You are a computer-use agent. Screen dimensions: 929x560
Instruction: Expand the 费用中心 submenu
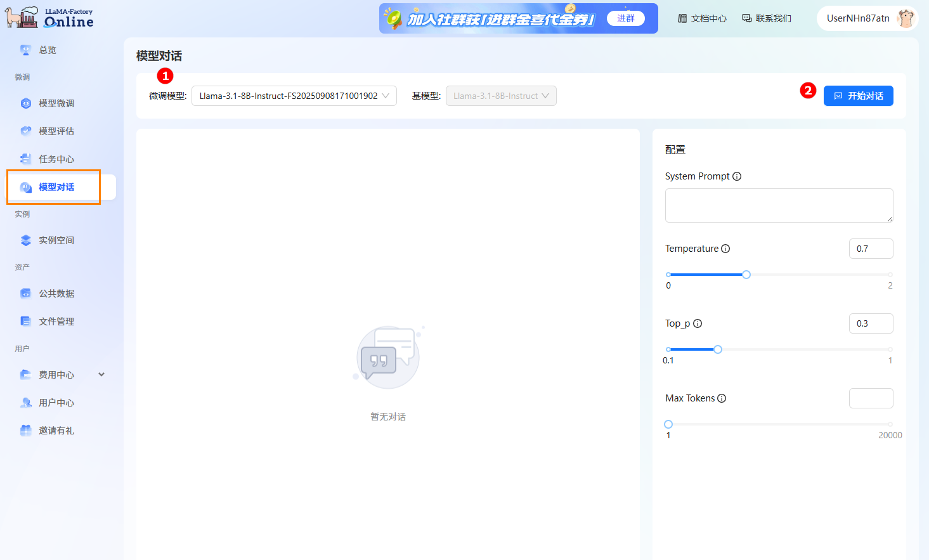click(x=101, y=375)
